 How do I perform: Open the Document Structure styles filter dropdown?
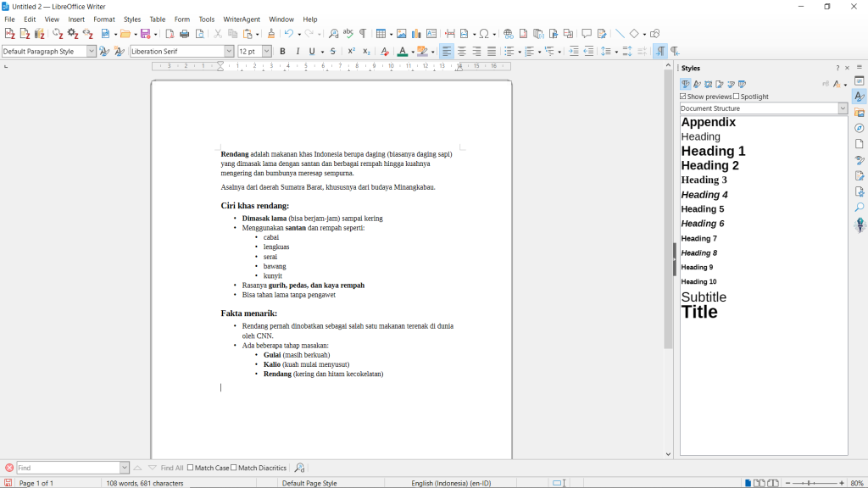pos(843,108)
